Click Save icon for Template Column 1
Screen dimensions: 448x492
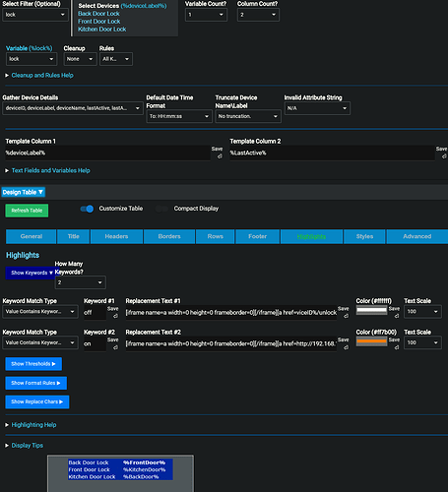pyautogui.click(x=220, y=156)
